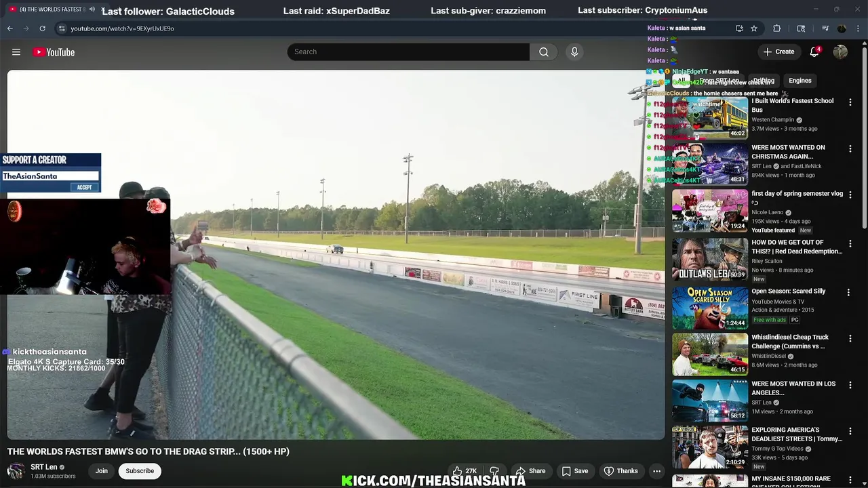Open the SRT Len channel avatar

point(16,471)
